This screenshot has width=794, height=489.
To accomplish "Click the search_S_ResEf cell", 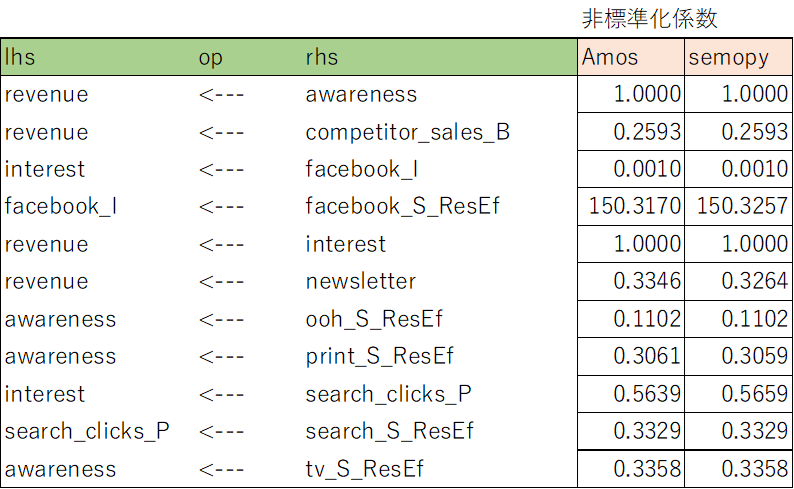I will tap(389, 432).
